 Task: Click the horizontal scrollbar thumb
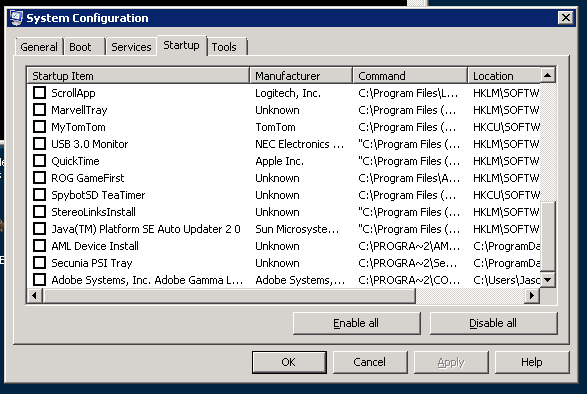[x=229, y=296]
